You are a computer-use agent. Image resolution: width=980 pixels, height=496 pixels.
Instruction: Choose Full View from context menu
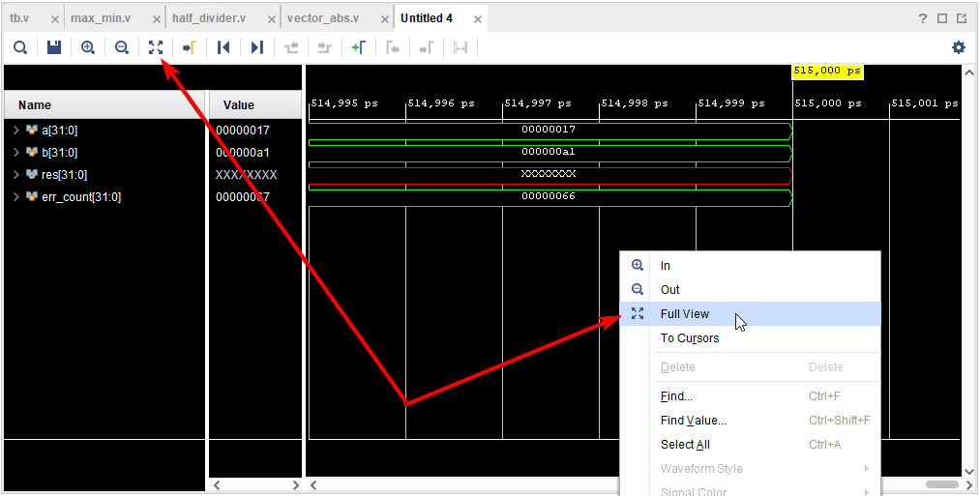pos(684,314)
